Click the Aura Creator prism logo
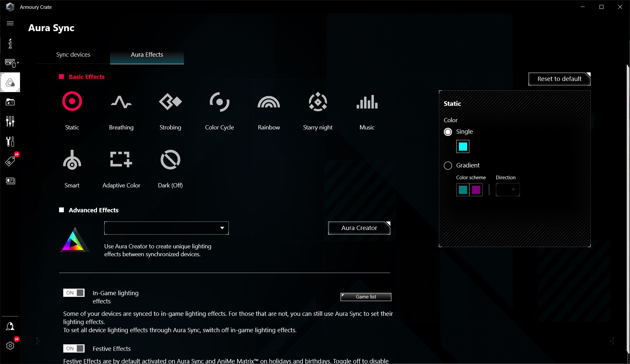The width and height of the screenshot is (630, 364). pos(75,240)
